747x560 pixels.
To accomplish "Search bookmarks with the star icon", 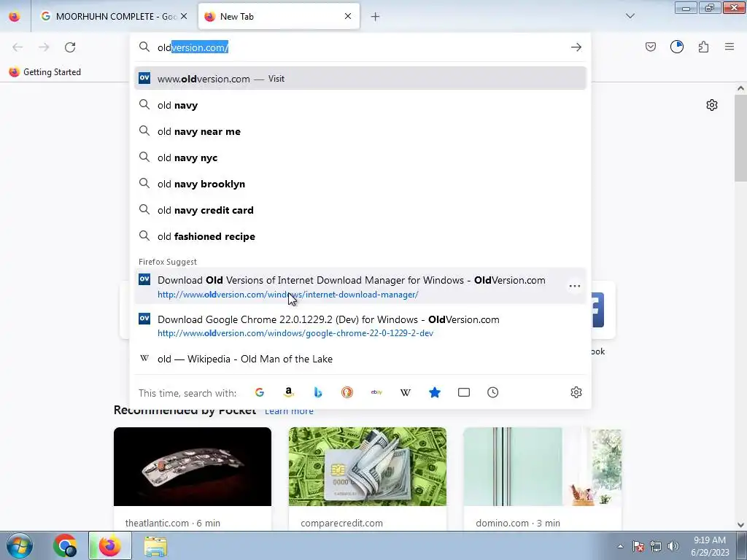I will (x=435, y=392).
